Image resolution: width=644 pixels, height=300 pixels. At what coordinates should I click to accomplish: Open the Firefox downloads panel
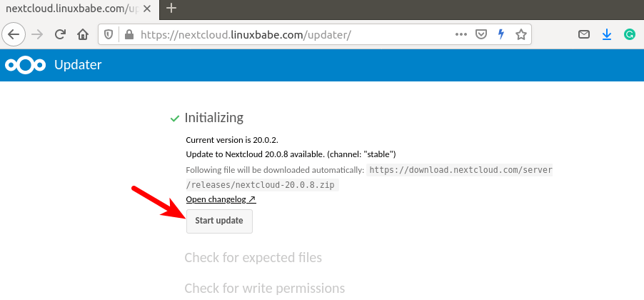607,34
